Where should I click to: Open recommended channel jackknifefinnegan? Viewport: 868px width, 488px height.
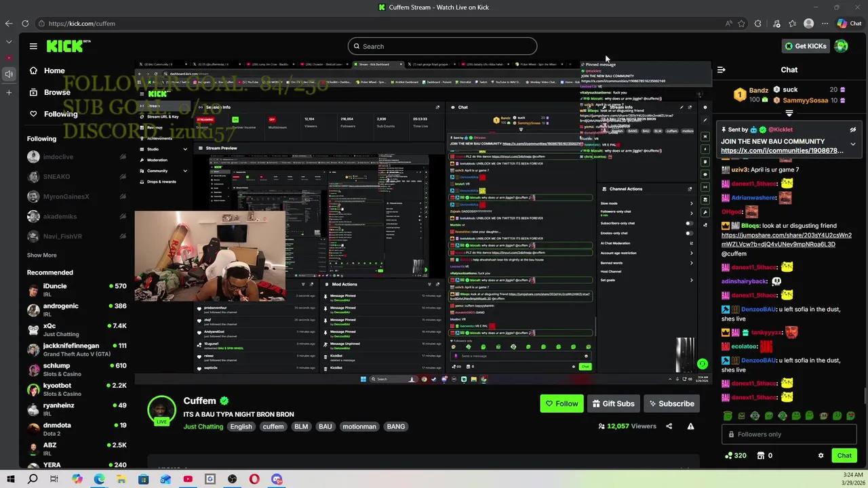coord(77,350)
